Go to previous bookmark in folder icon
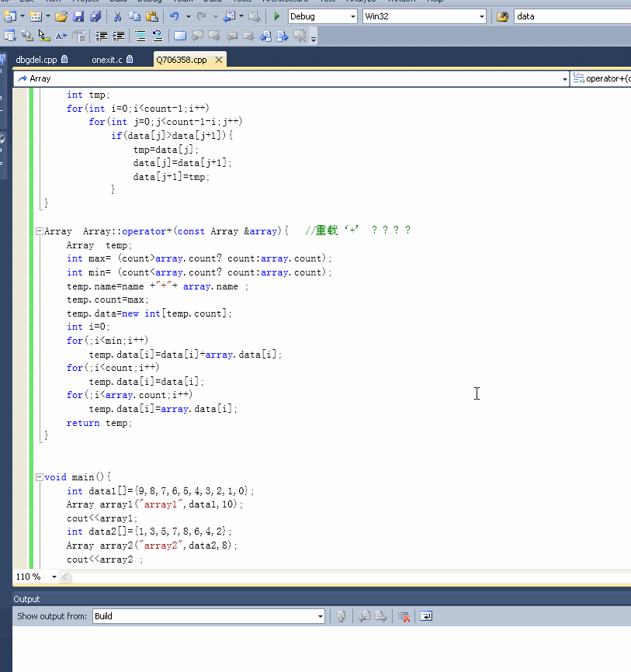631x672 pixels. coord(231,36)
